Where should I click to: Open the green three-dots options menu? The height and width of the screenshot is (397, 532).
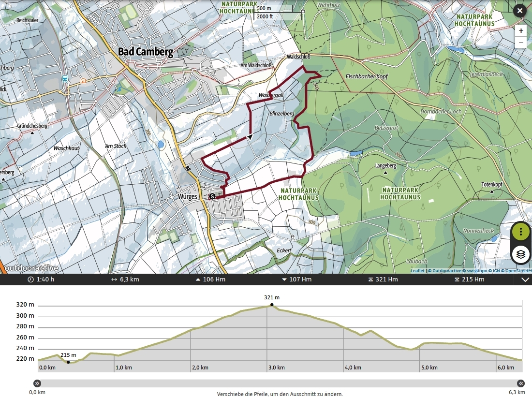click(520, 232)
